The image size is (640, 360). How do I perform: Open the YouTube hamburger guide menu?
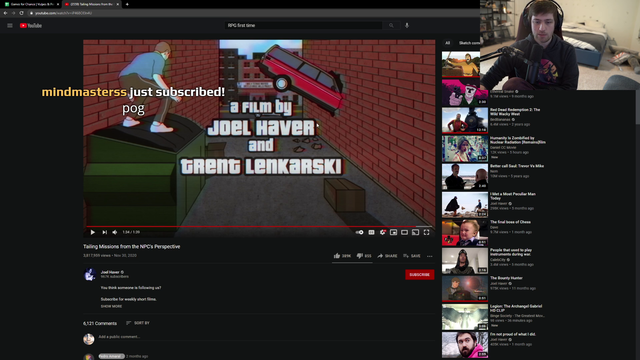point(10,25)
